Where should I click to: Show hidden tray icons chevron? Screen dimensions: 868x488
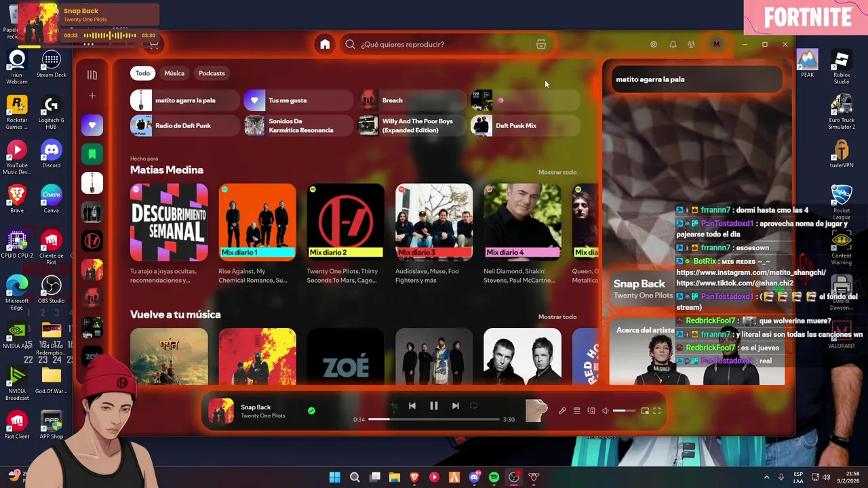[767, 477]
